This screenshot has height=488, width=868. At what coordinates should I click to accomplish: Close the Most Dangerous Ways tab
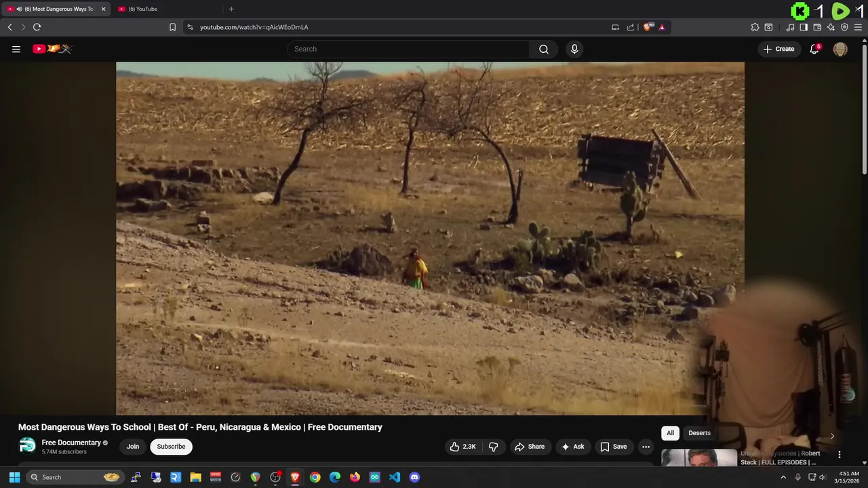pyautogui.click(x=104, y=9)
